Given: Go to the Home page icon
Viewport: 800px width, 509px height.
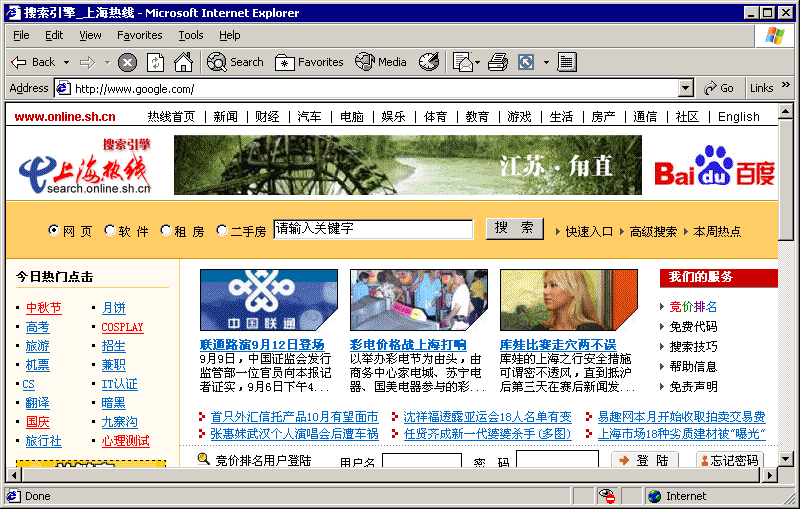Looking at the screenshot, I should (183, 62).
